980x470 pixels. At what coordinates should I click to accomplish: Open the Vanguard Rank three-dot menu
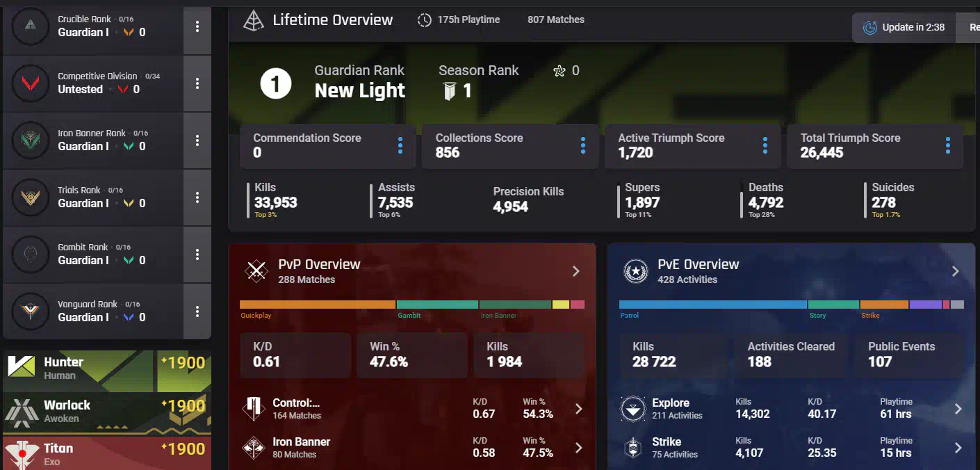click(x=197, y=311)
